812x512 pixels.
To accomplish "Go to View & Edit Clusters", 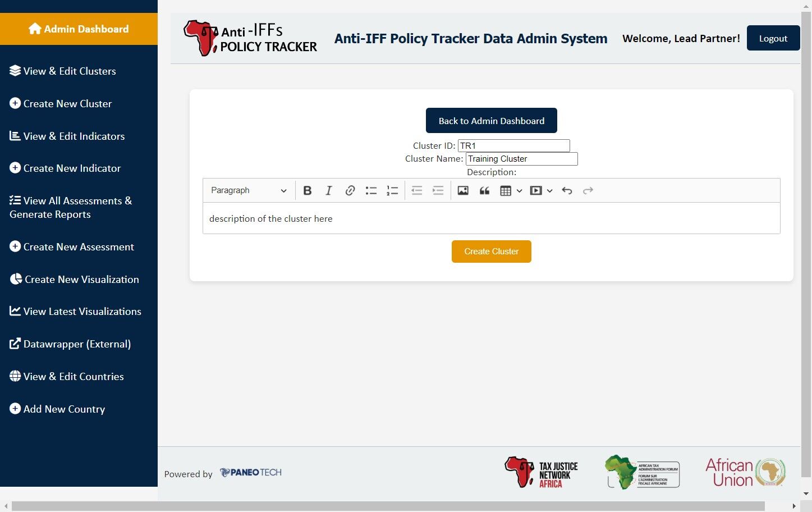I will click(x=63, y=71).
